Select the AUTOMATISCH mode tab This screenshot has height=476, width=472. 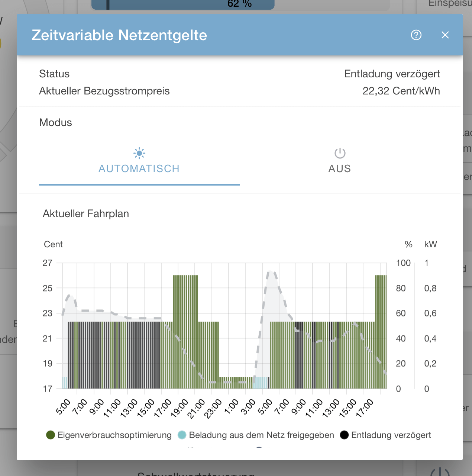click(139, 168)
